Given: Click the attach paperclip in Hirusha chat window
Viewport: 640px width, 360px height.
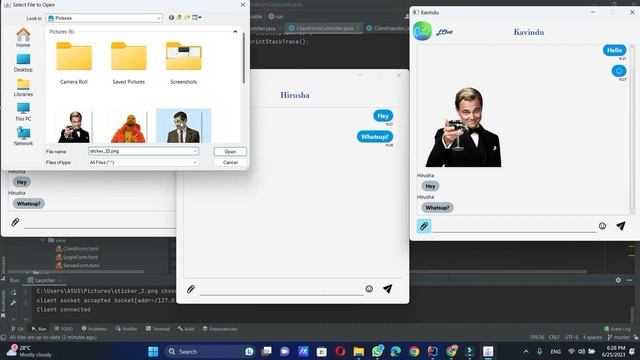Looking at the screenshot, I should 191,289.
